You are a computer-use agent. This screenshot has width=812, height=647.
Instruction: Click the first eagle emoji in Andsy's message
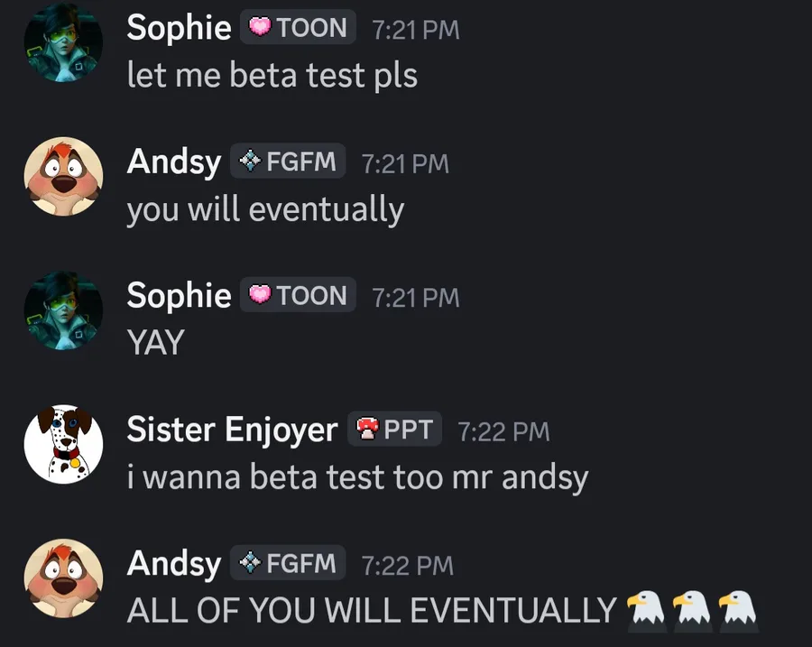pos(646,610)
